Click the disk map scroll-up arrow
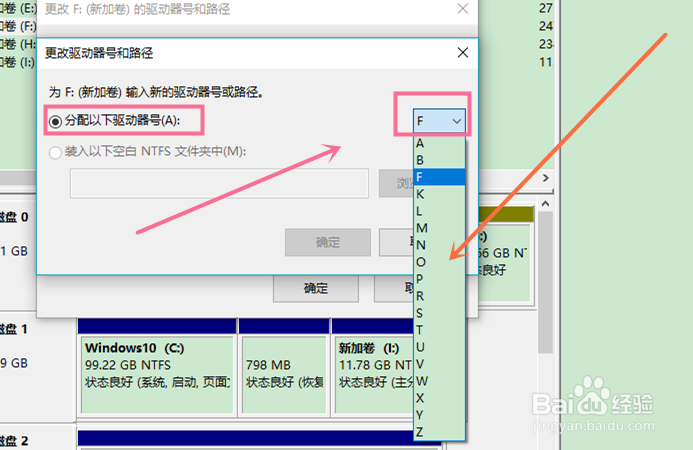This screenshot has width=693, height=450. coord(545,204)
